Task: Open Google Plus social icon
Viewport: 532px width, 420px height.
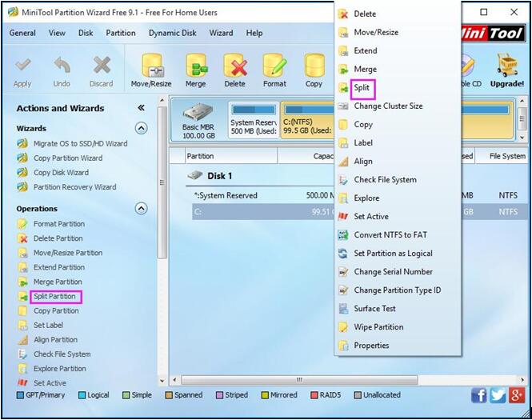Action: tap(516, 395)
